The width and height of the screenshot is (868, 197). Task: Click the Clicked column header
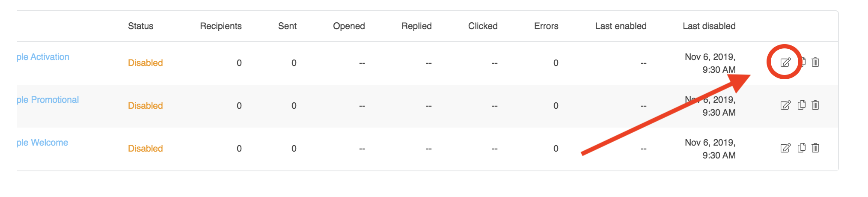tap(483, 26)
